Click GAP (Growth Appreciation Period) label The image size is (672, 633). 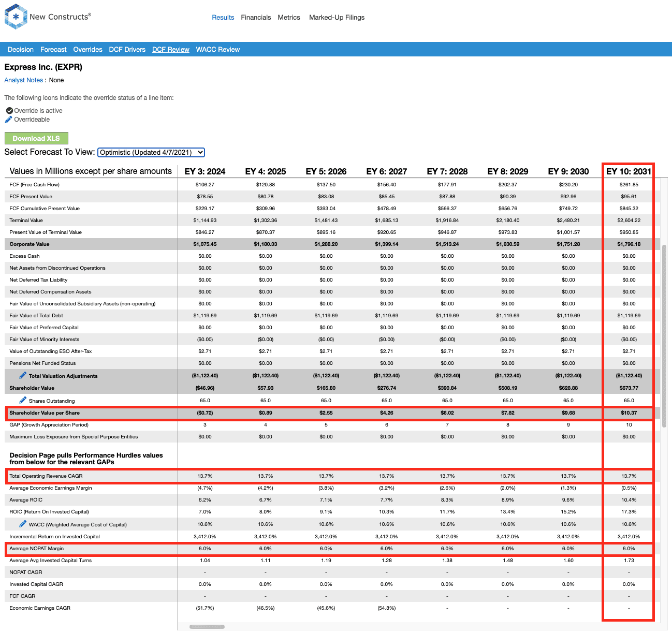pyautogui.click(x=49, y=425)
